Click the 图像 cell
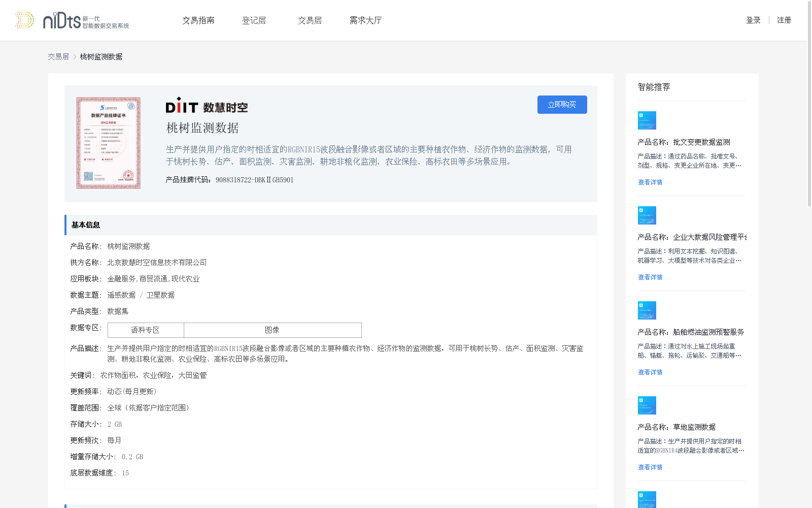 273,330
